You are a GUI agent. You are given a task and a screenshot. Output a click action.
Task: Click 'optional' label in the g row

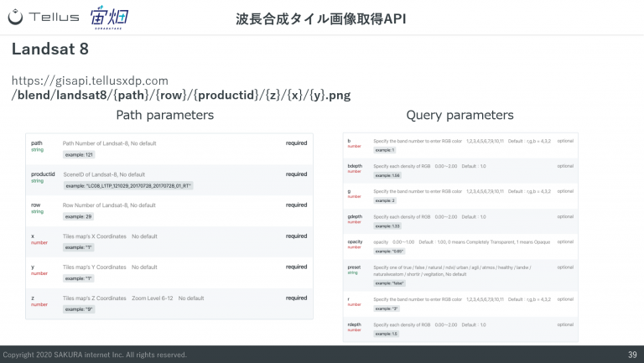(565, 191)
